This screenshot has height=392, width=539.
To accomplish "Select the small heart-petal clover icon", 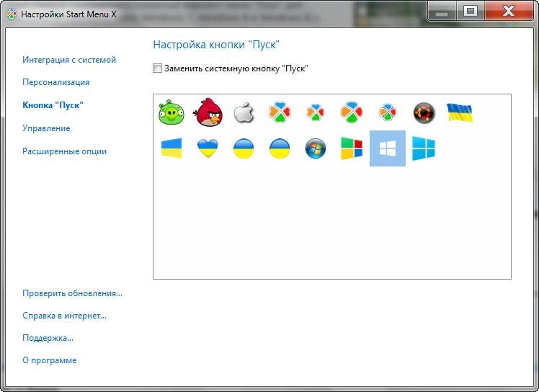I will point(315,113).
